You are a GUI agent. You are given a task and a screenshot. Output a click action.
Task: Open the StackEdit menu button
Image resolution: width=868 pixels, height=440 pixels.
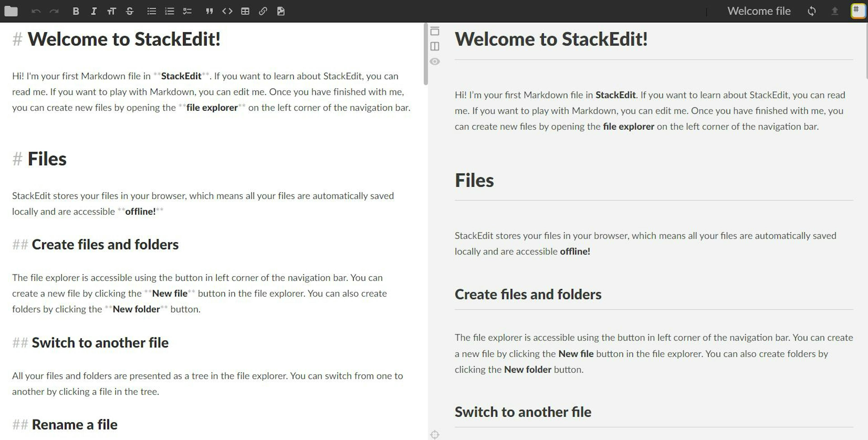858,11
